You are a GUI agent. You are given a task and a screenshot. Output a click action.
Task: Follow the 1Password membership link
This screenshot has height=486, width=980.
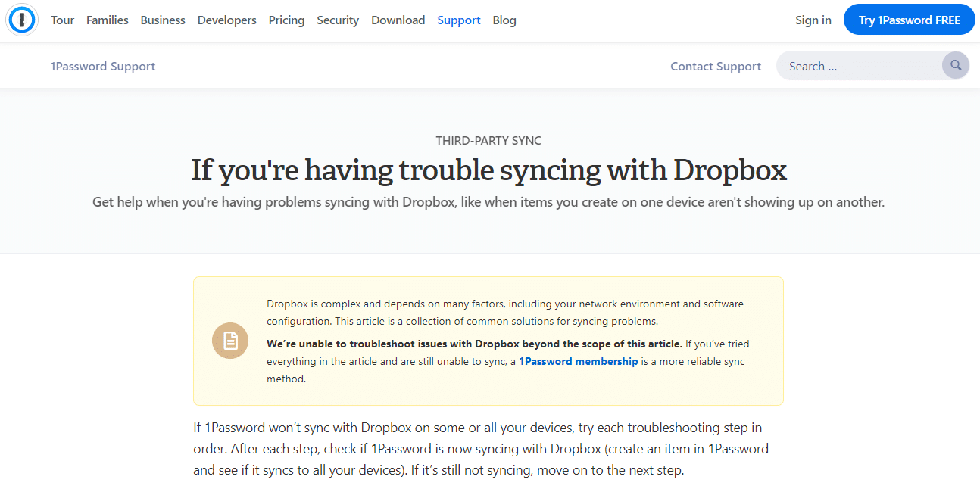click(x=579, y=362)
